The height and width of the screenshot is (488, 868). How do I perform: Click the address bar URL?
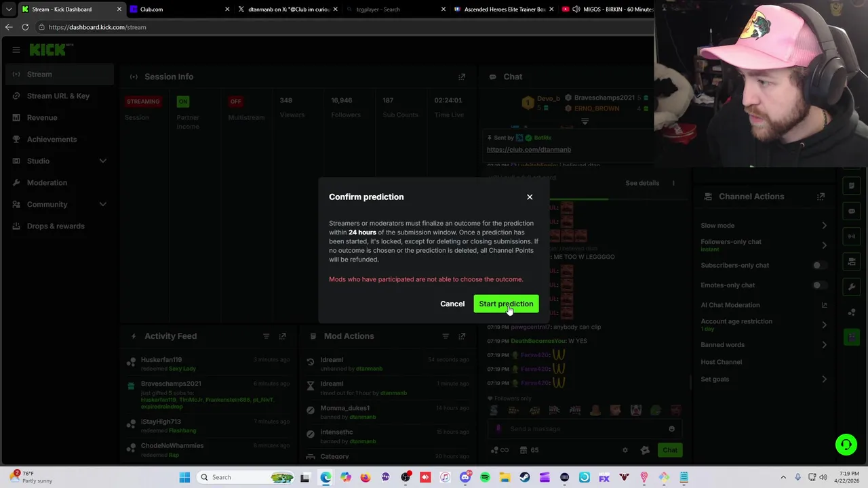(98, 27)
